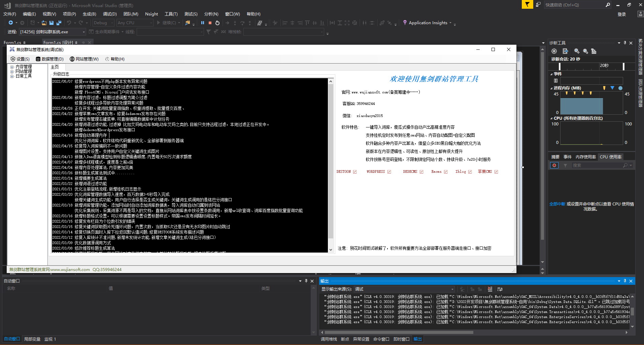Click the Quick Launch search field
This screenshot has width=644, height=345.
577,5
